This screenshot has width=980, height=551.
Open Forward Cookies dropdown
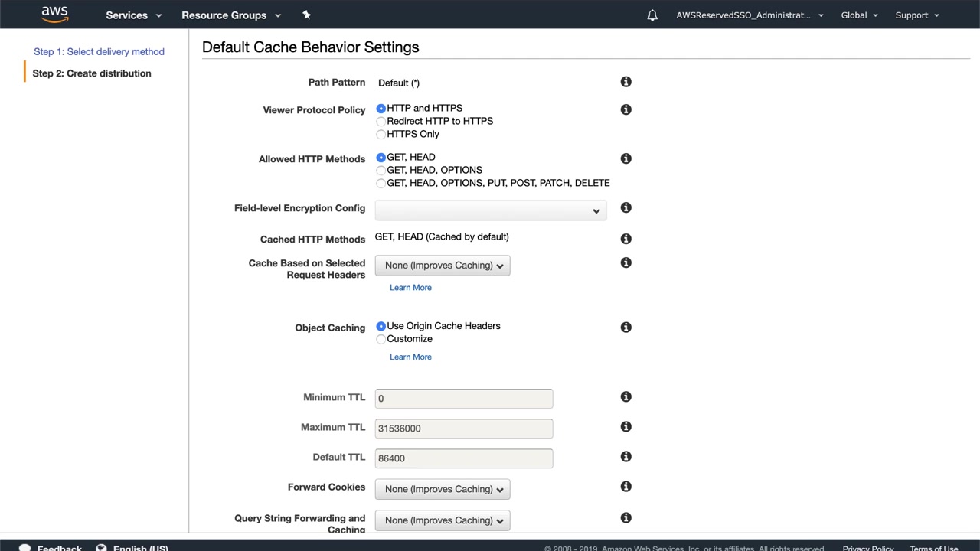coord(443,489)
